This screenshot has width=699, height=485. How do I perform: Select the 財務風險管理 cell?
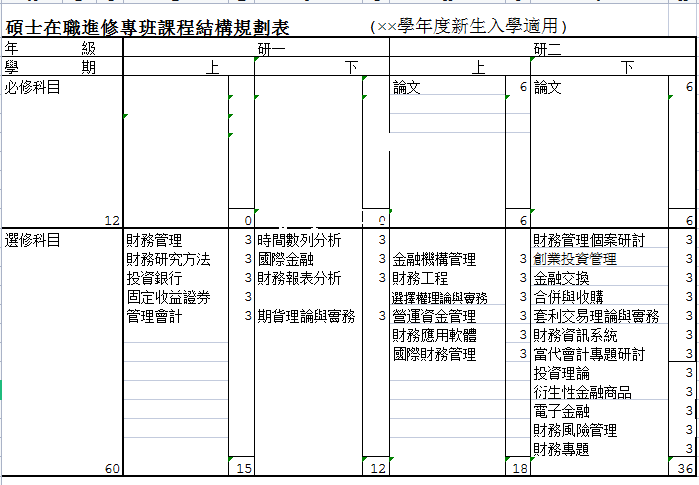tap(574, 430)
